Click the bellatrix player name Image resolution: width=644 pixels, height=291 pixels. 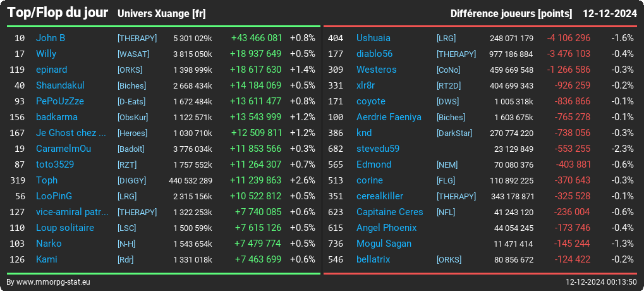(374, 259)
